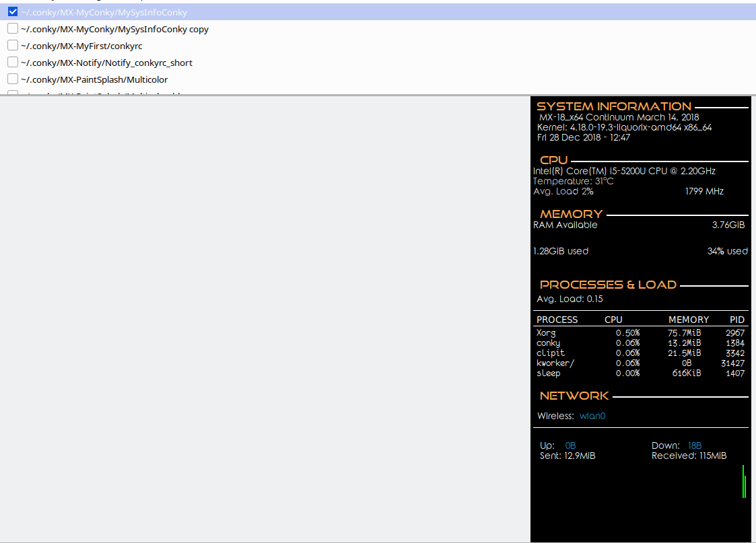Image resolution: width=756 pixels, height=543 pixels.
Task: Click the PROCESSES & LOAD heading
Action: point(608,285)
